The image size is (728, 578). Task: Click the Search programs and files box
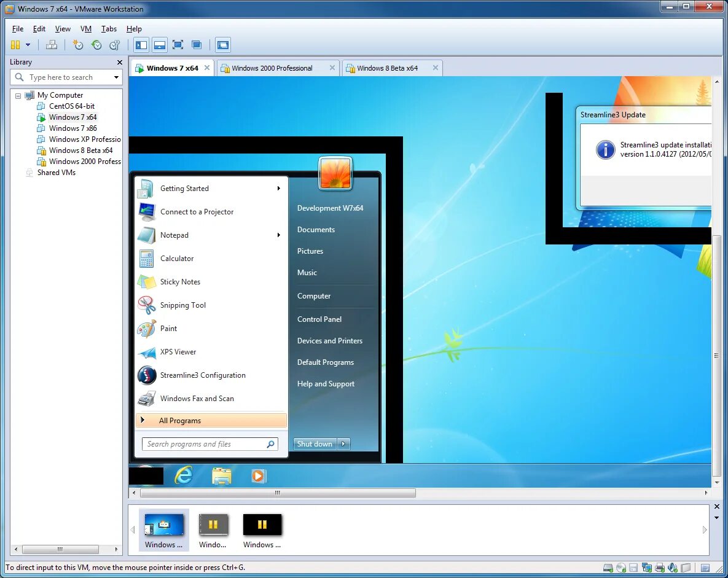pyautogui.click(x=210, y=444)
